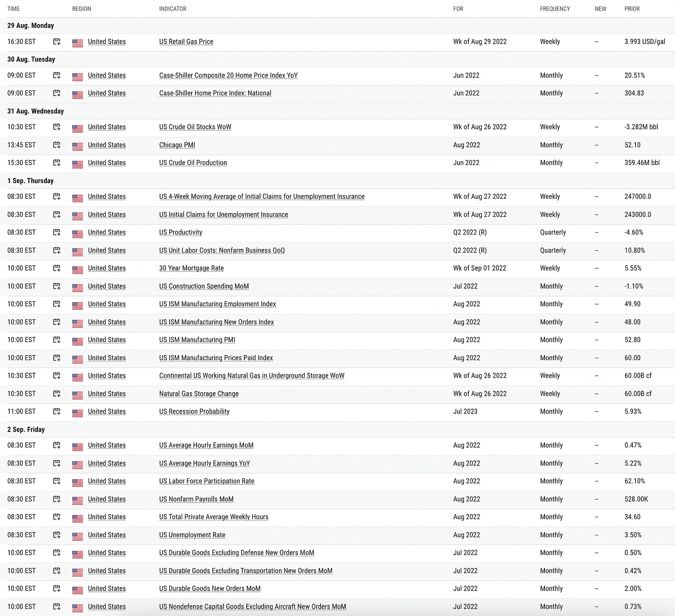This screenshot has height=616, width=675.
Task: Click United States link in US Unemployment Rate row
Action: click(x=107, y=535)
